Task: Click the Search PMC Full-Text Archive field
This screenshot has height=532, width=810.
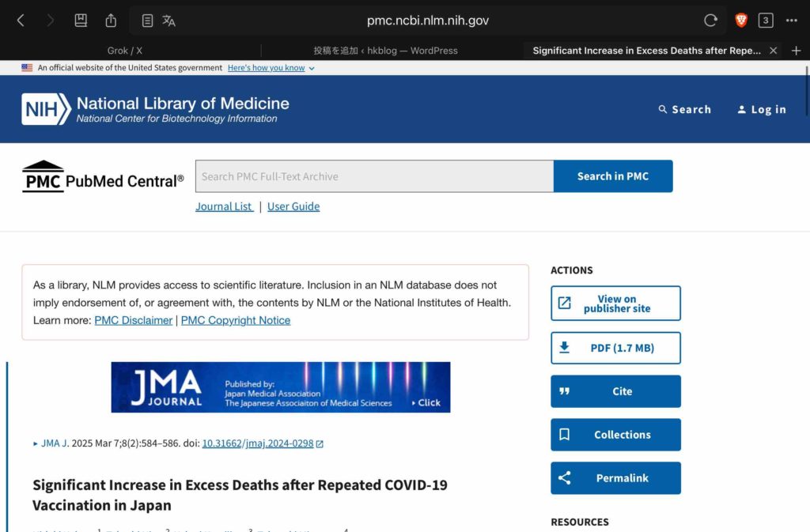Action: [374, 176]
